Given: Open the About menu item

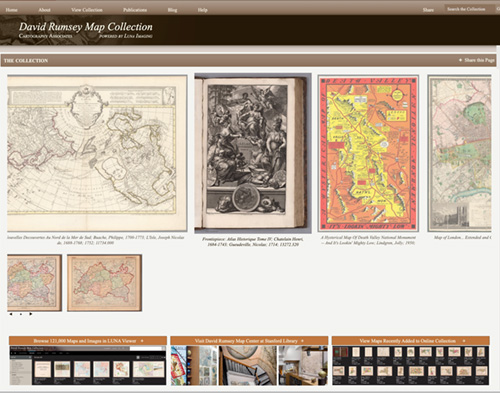Looking at the screenshot, I should 44,10.
